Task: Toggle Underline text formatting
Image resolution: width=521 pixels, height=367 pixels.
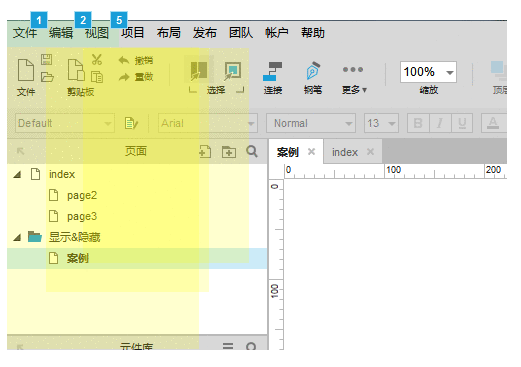Action: pos(462,123)
